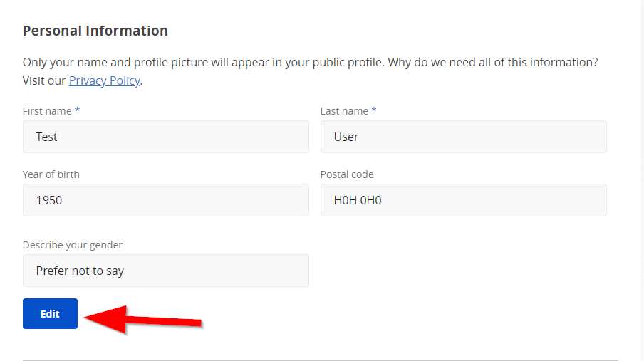Open the Privacy Policy link
Screen dimensions: 644x361
[x=104, y=80]
